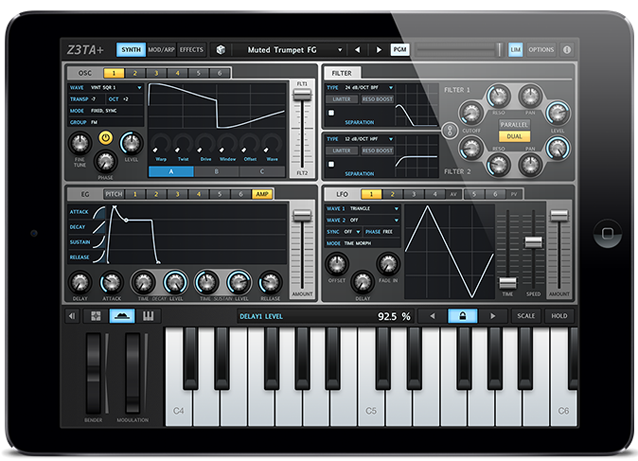Toggle Filter 2 Limiter
Image resolution: width=638 pixels, height=461 pixels.
click(x=341, y=151)
